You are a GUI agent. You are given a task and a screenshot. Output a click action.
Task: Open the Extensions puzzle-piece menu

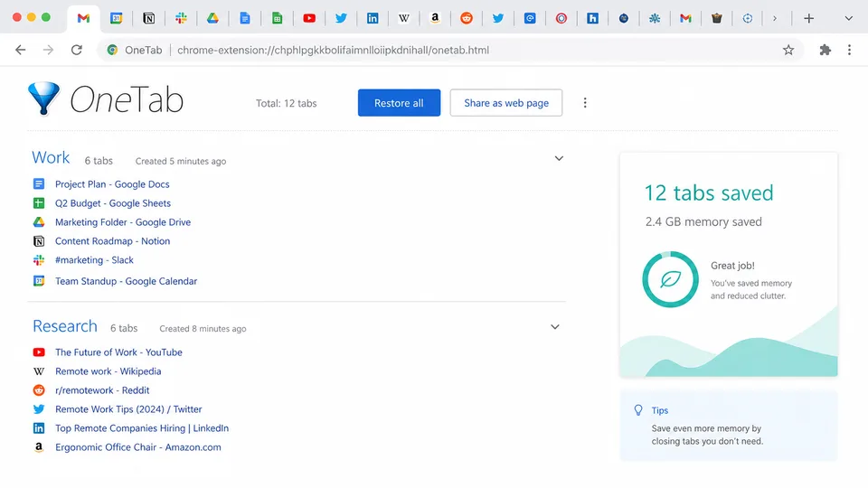click(825, 50)
